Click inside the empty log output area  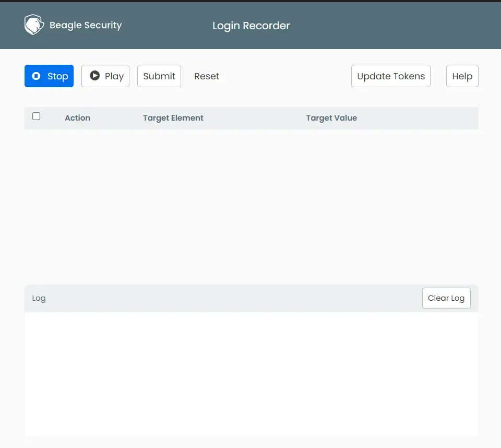pos(252,374)
